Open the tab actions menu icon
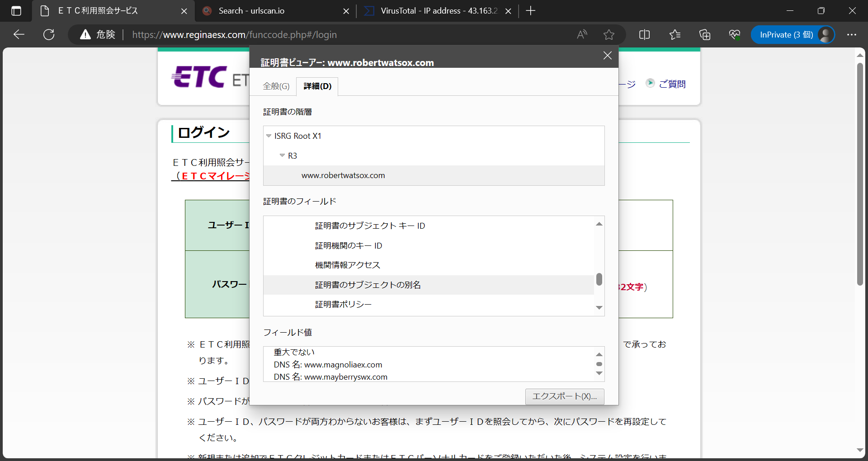The height and width of the screenshot is (461, 868). point(16,11)
